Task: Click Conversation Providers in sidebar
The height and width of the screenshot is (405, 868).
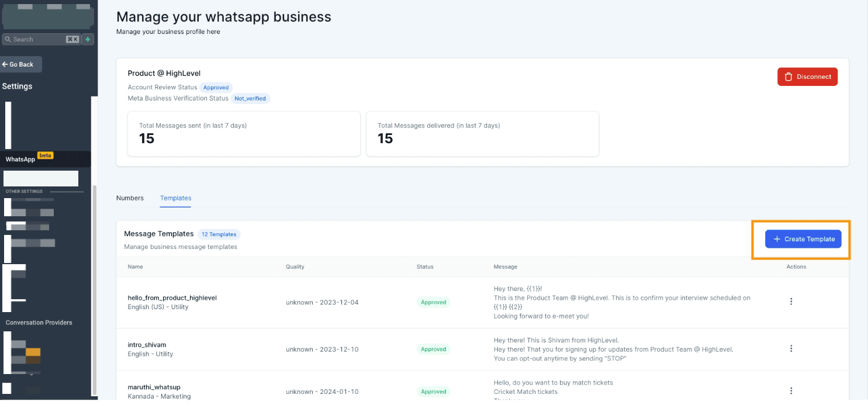Action: click(x=39, y=323)
